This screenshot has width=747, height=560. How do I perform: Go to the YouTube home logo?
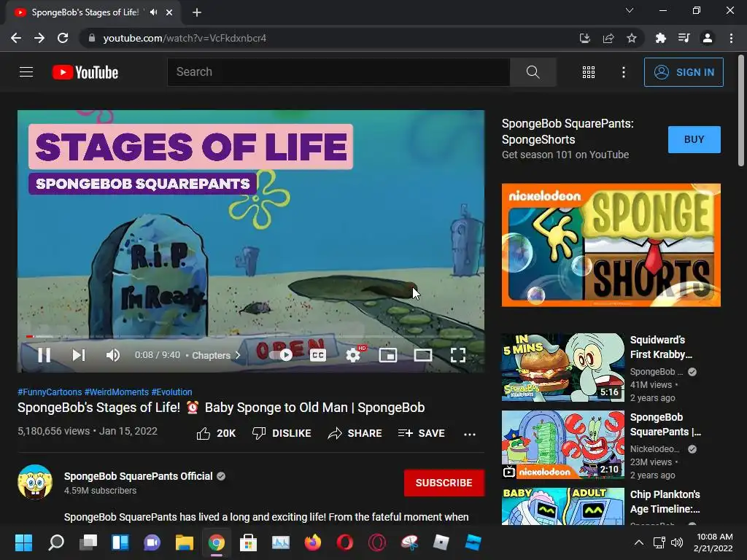coord(85,72)
